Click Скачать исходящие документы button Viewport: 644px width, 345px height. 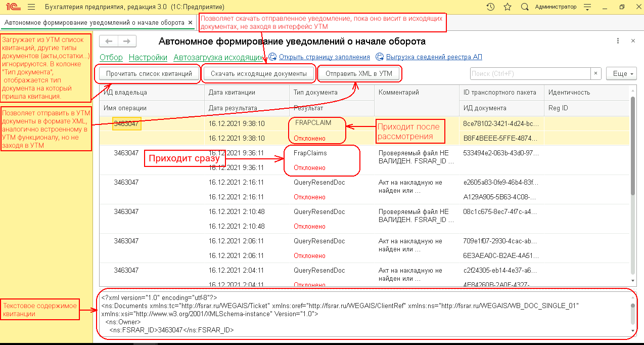click(259, 73)
